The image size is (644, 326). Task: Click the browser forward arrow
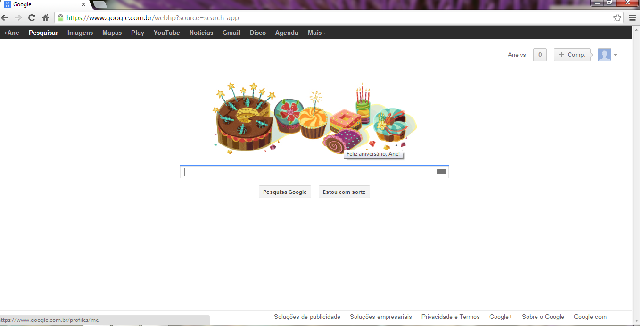pos(18,18)
